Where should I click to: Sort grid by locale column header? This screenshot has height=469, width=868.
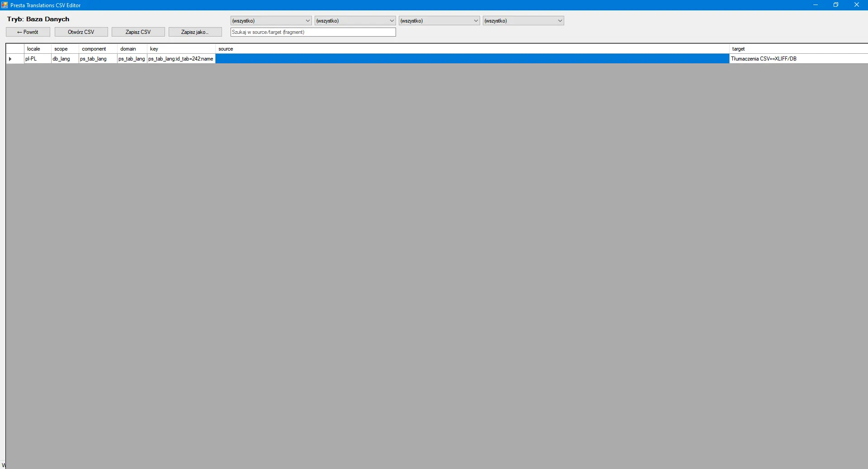tap(37, 49)
